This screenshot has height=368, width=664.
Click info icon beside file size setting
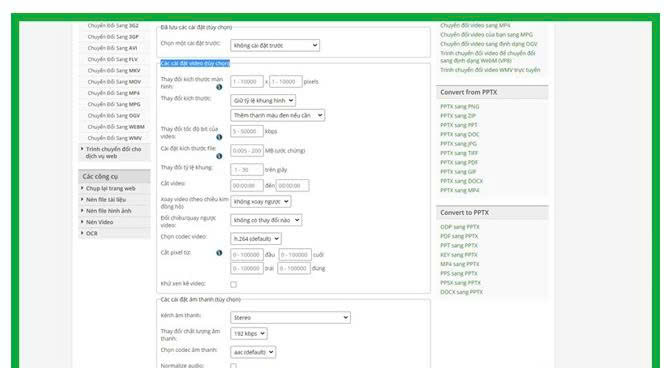219,156
